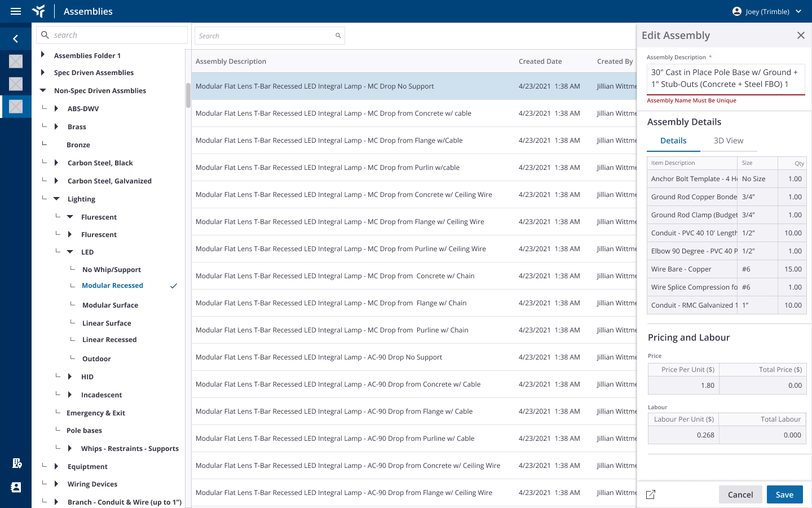Click the Save button
Image resolution: width=812 pixels, height=508 pixels.
click(x=784, y=494)
